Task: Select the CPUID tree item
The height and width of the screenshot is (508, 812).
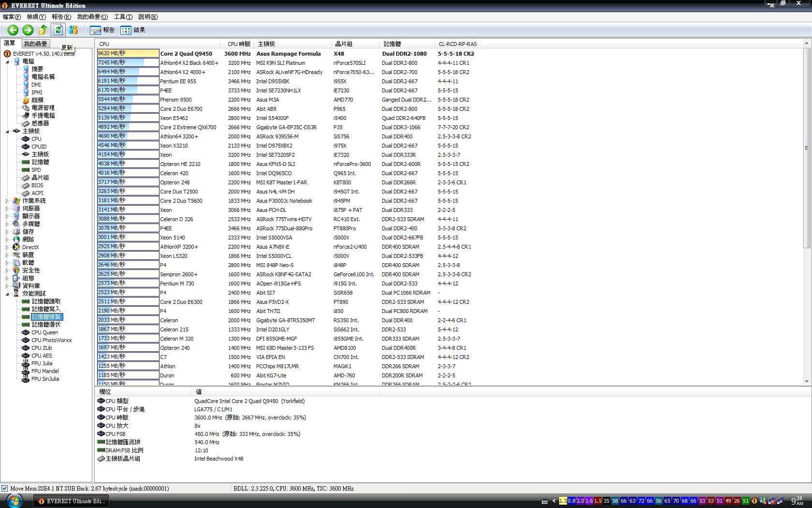Action: (39, 147)
